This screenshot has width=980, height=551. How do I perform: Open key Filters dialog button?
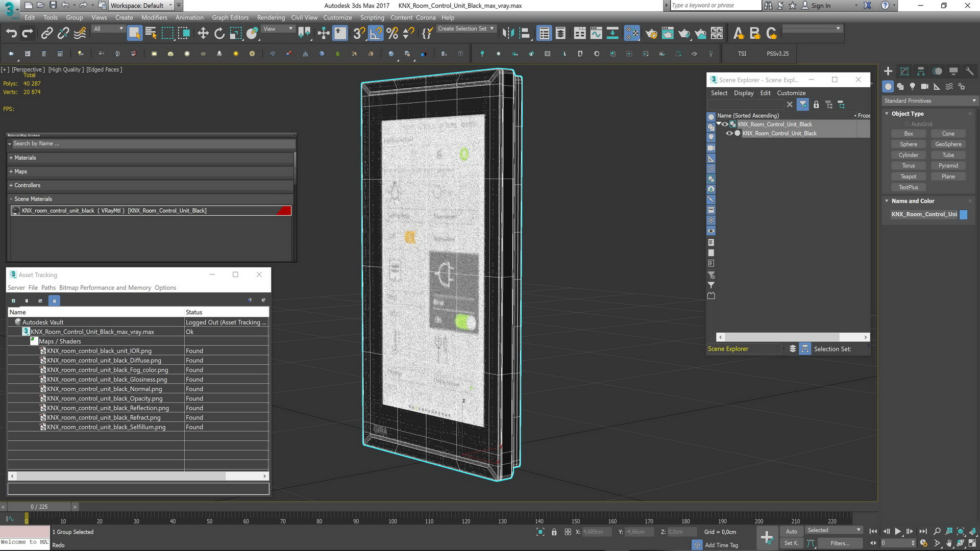click(x=840, y=543)
